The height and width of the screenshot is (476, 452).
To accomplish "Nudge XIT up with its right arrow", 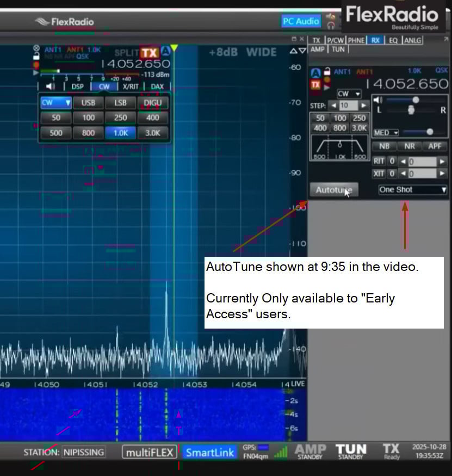I will pos(442,174).
